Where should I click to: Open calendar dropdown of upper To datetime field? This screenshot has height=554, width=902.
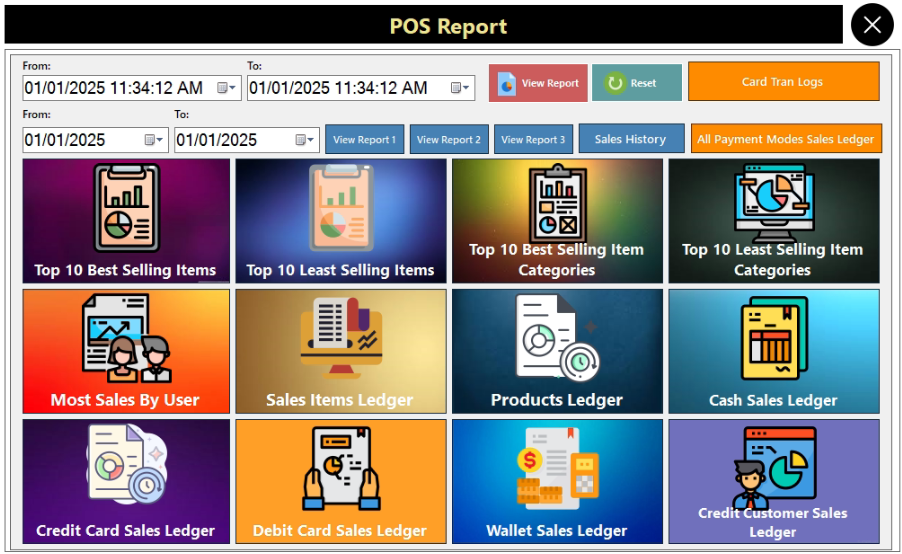[x=460, y=88]
